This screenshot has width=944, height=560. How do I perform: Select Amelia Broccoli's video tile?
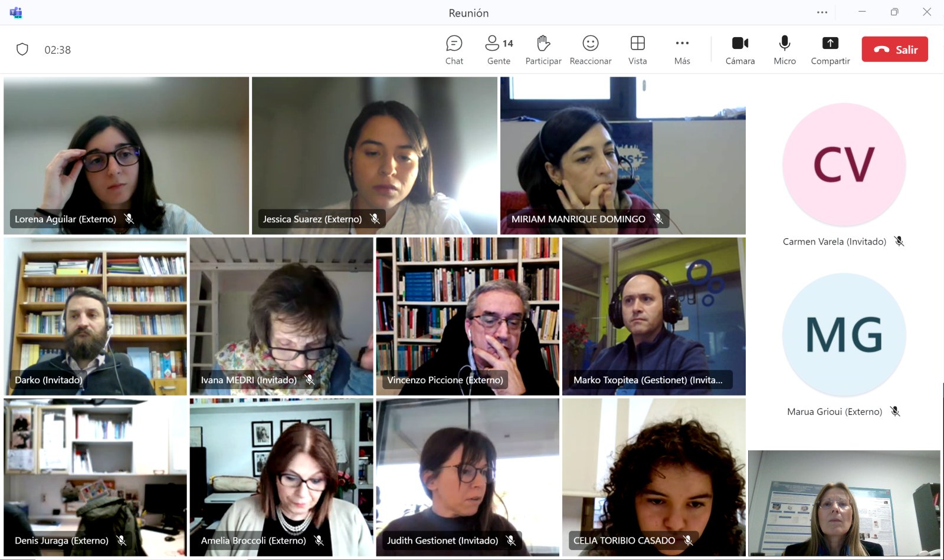pos(281,477)
